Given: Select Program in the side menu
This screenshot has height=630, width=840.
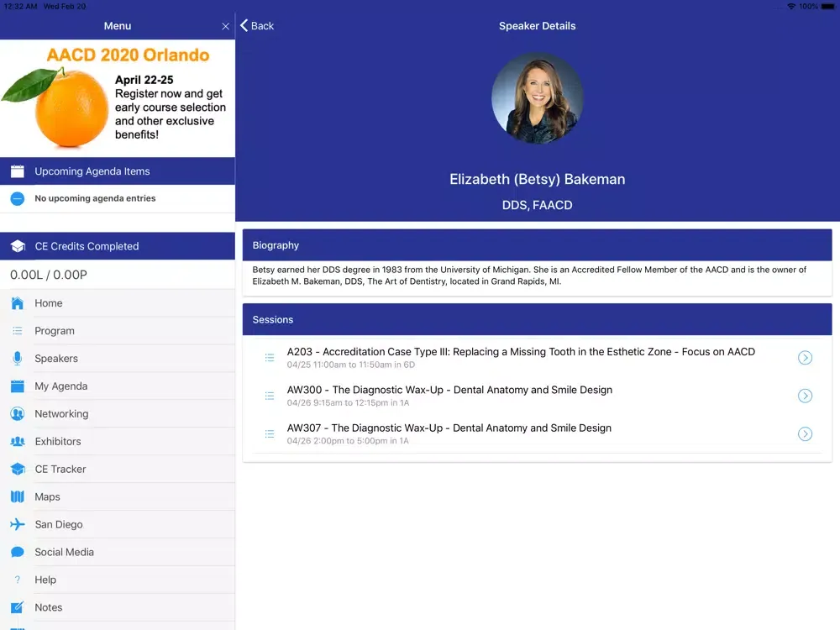Looking at the screenshot, I should tap(55, 331).
